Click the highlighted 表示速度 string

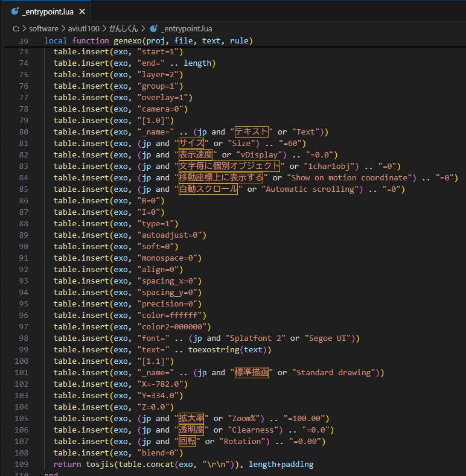pyautogui.click(x=196, y=154)
